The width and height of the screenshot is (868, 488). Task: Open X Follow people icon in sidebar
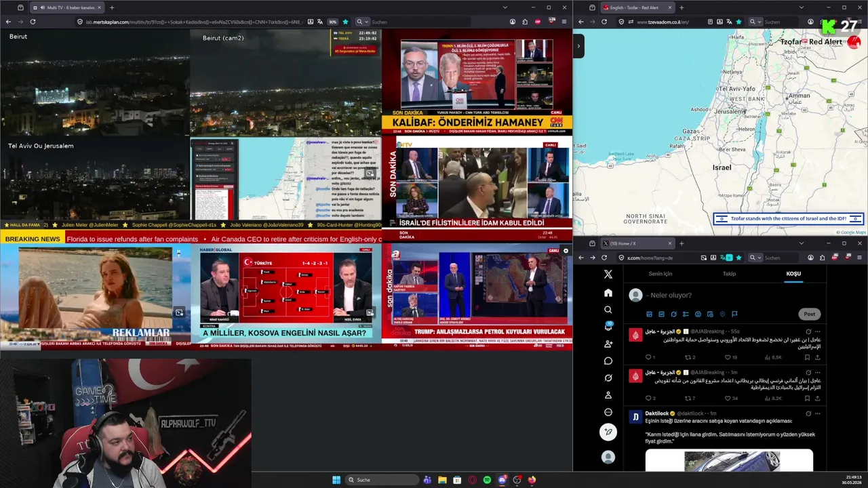608,344
